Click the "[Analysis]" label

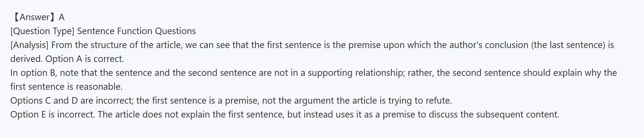tap(29, 45)
